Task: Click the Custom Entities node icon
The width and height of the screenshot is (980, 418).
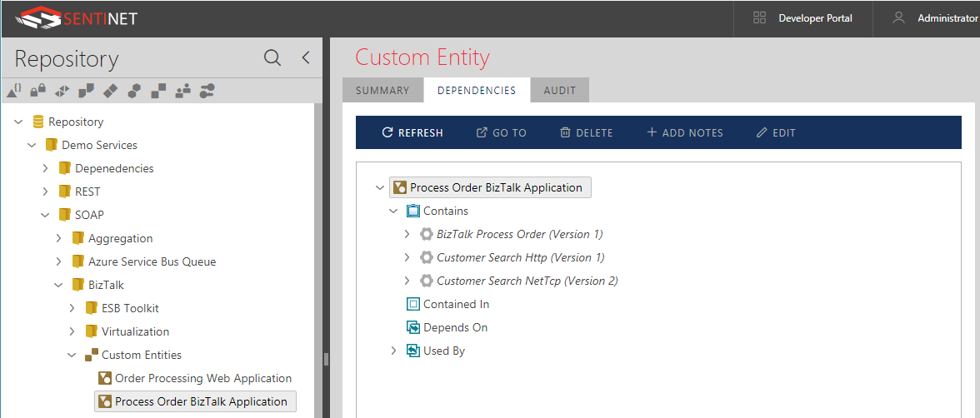Action: (x=92, y=355)
